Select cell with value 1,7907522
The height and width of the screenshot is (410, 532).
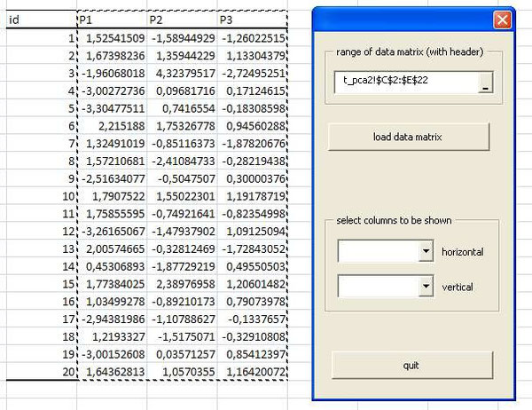point(112,196)
